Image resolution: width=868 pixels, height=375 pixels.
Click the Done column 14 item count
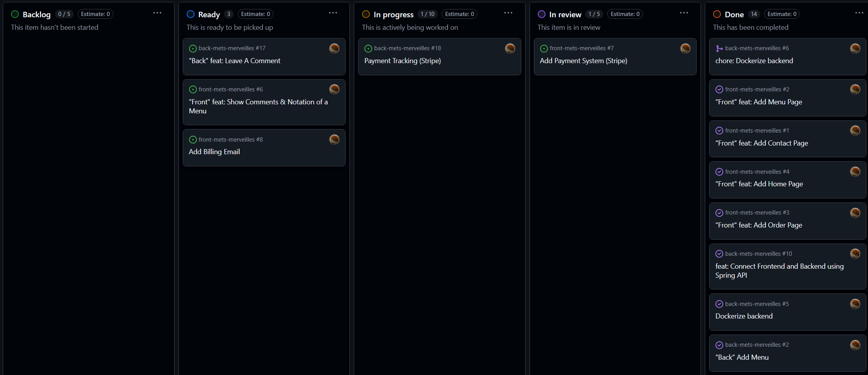pos(754,14)
